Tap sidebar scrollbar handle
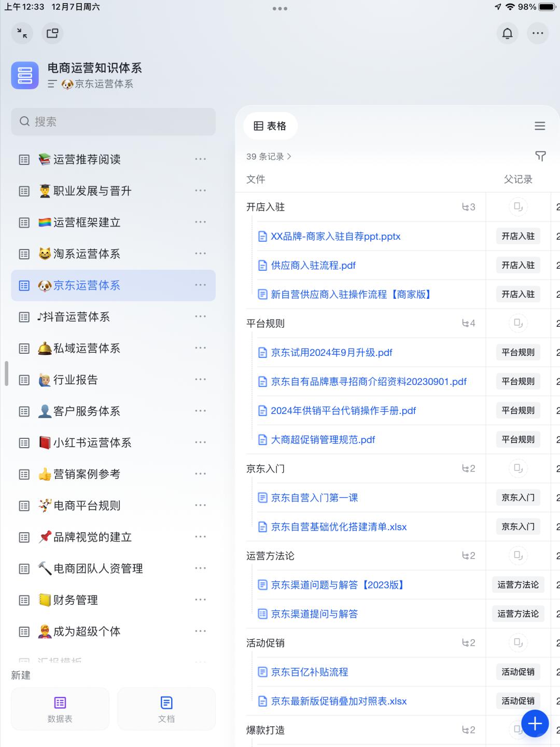 pyautogui.click(x=6, y=374)
